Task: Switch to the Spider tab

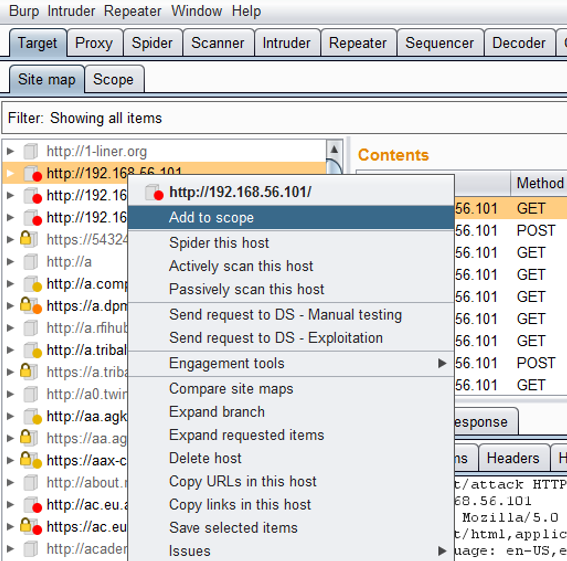Action: click(152, 43)
